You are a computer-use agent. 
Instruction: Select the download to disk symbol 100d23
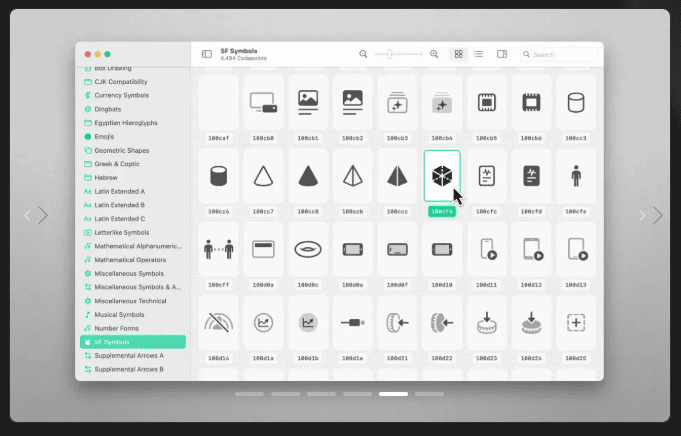point(486,323)
